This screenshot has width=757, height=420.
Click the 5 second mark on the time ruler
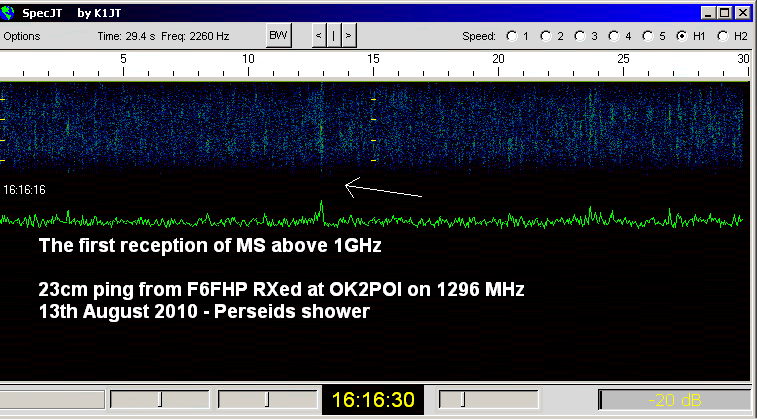click(124, 59)
